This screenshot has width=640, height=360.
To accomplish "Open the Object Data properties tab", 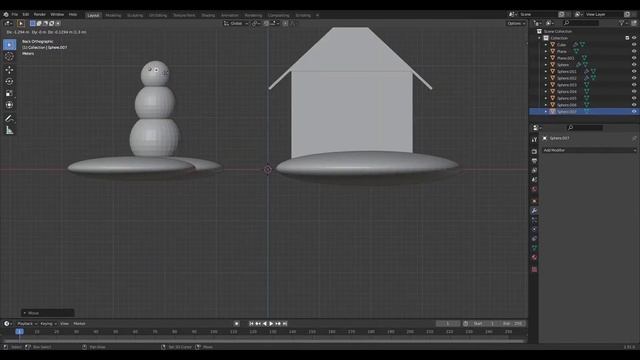I will point(534,248).
